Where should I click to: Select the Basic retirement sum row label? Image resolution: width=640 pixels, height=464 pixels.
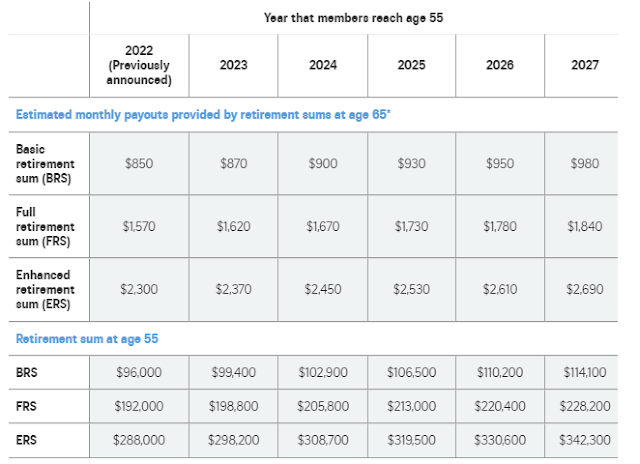pos(45,164)
